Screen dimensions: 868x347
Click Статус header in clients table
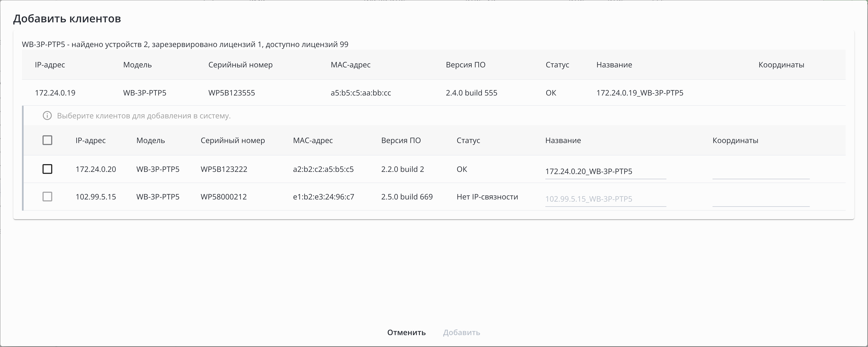[468, 141]
